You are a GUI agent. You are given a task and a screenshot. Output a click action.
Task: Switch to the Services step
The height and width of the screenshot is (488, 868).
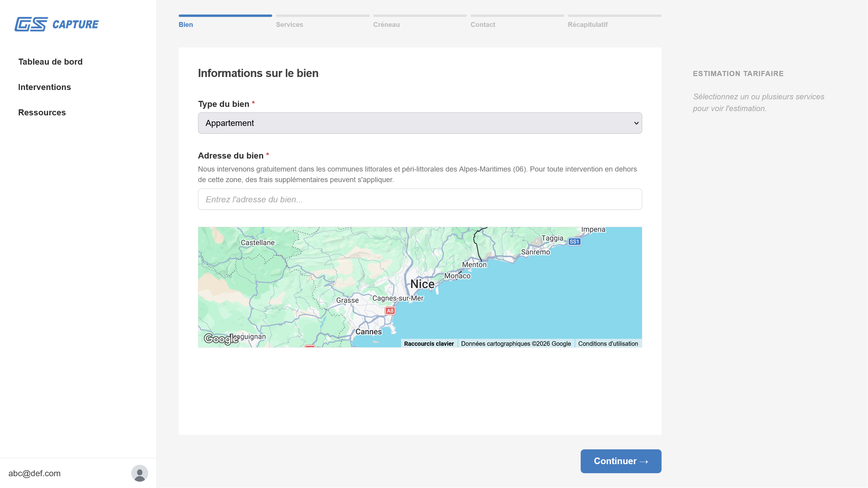(289, 24)
